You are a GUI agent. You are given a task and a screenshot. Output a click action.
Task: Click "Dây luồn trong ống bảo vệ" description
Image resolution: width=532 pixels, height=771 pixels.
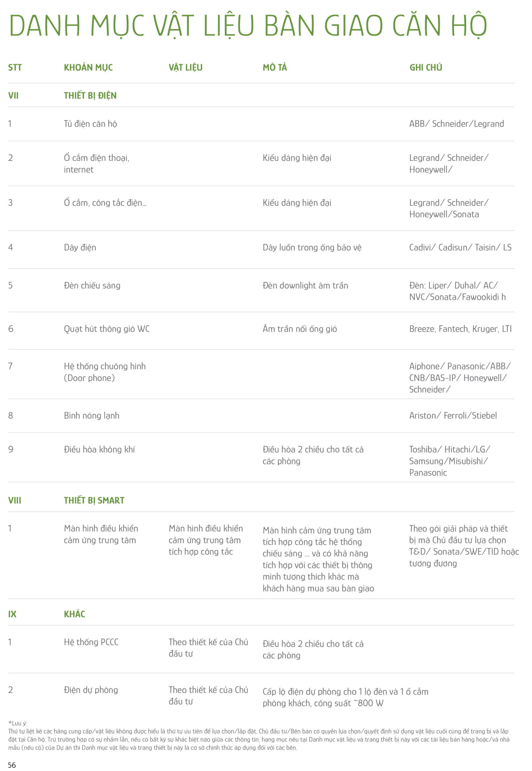312,248
